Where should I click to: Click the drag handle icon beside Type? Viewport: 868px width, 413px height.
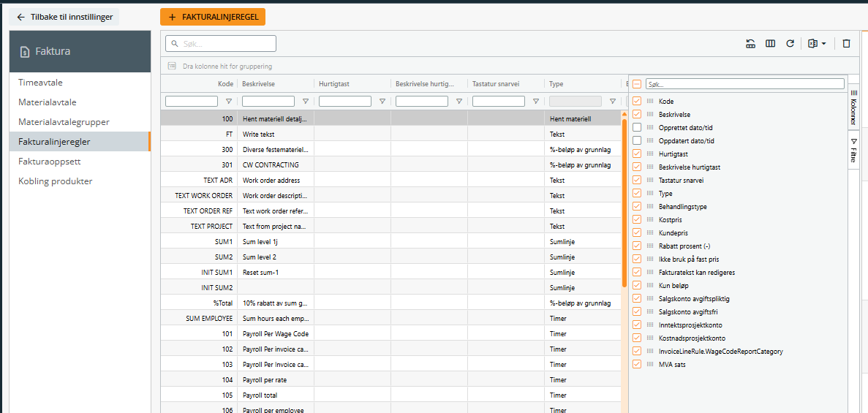(650, 194)
